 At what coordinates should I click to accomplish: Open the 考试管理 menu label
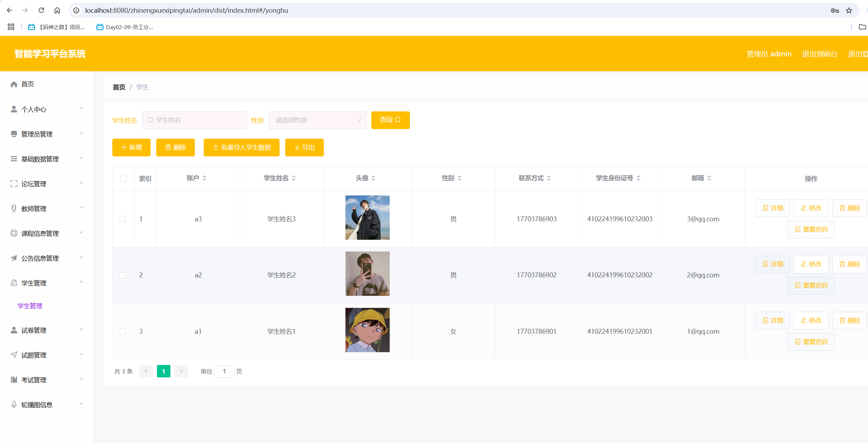click(x=34, y=380)
